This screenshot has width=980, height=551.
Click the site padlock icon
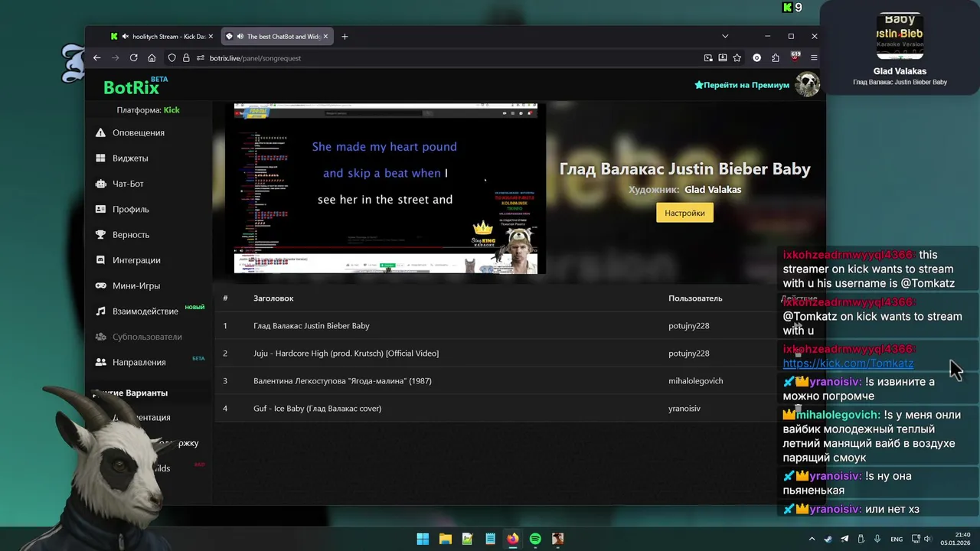tap(186, 57)
